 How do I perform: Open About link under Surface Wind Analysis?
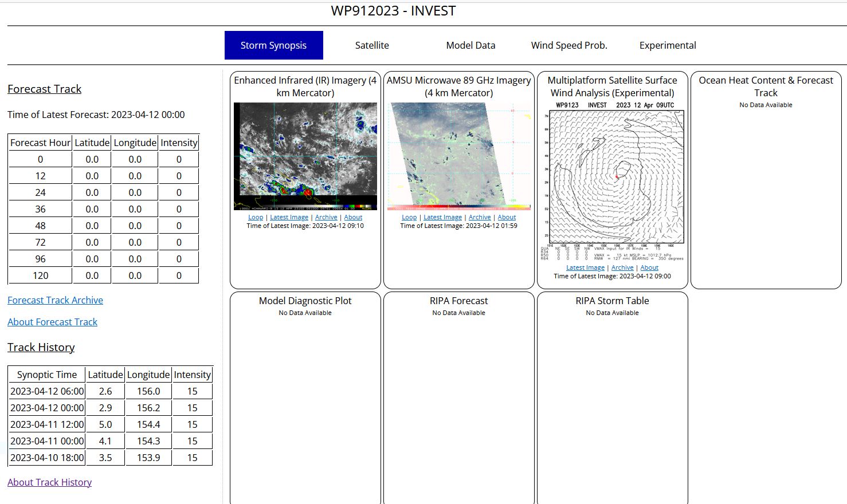click(649, 268)
